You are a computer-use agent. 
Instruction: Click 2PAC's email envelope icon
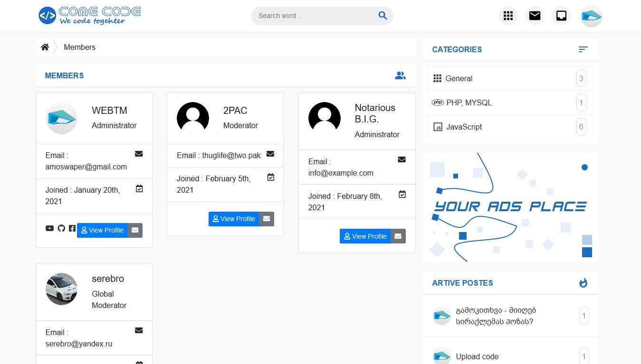[x=270, y=154]
